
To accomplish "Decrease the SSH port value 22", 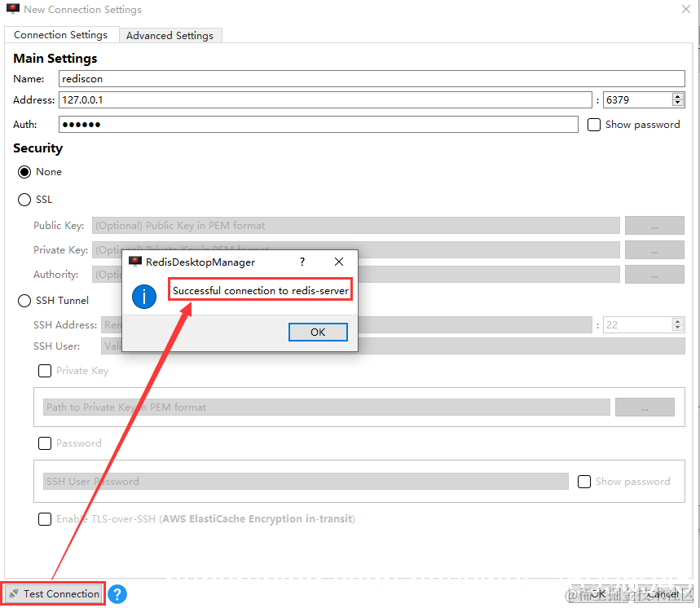I will (x=678, y=328).
